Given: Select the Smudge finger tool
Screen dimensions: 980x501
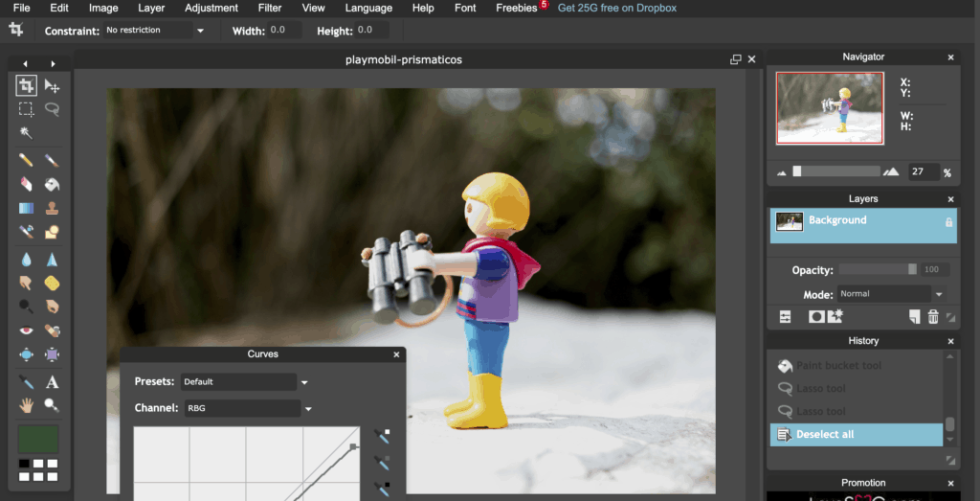Looking at the screenshot, I should click(26, 283).
